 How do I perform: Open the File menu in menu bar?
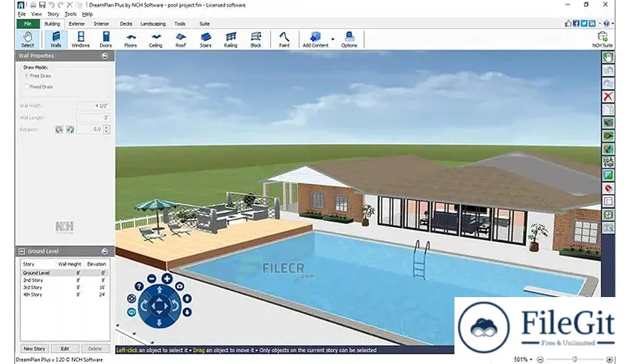[22, 14]
